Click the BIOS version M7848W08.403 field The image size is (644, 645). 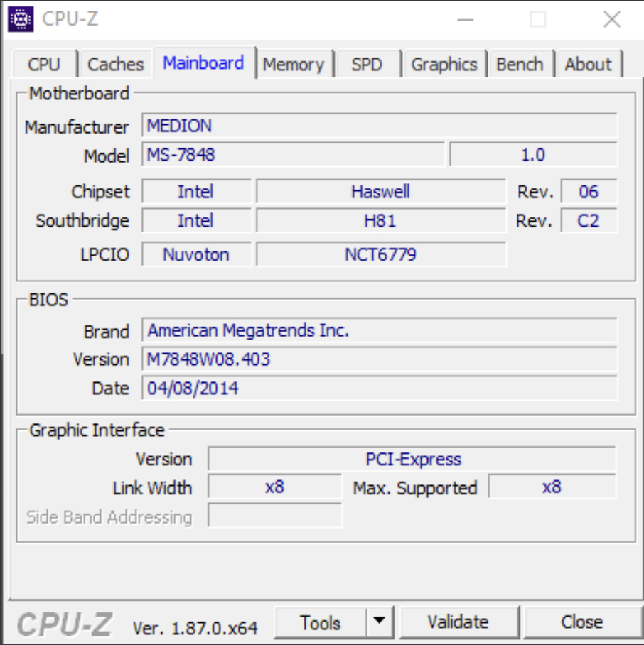click(x=380, y=359)
